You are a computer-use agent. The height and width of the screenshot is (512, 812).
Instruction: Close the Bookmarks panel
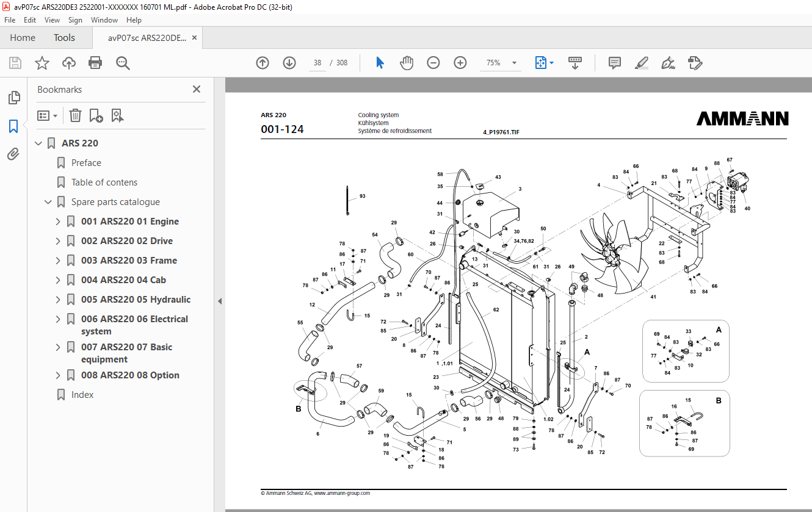click(x=197, y=89)
